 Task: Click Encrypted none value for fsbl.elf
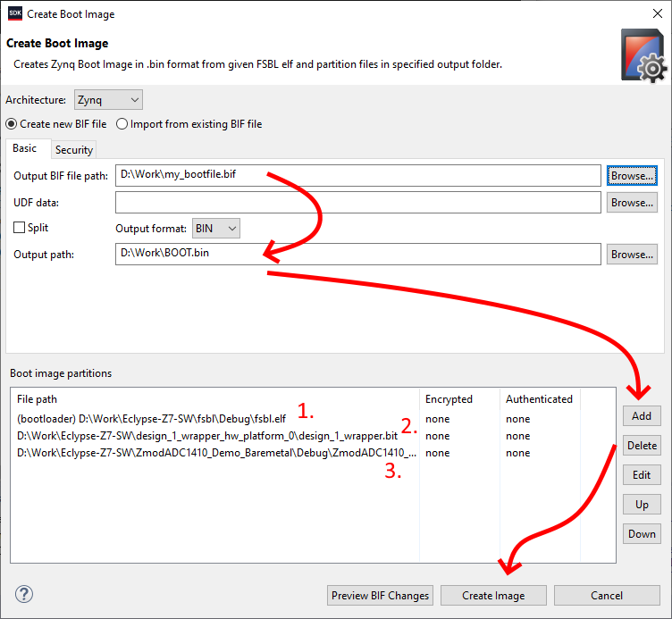[438, 419]
